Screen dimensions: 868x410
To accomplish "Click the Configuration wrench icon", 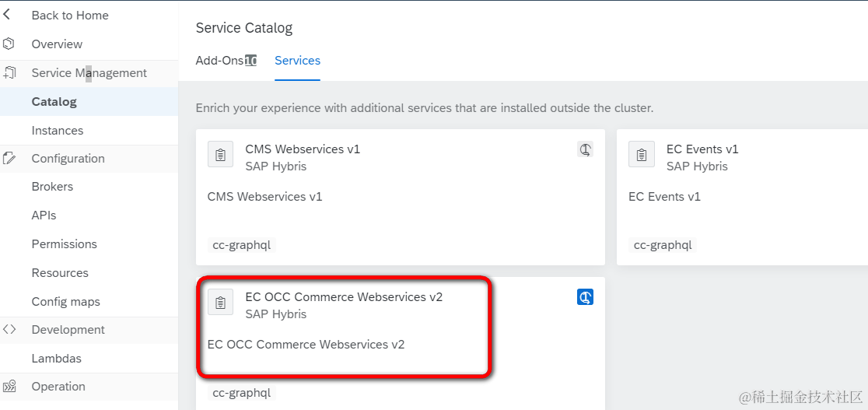I will click(9, 158).
